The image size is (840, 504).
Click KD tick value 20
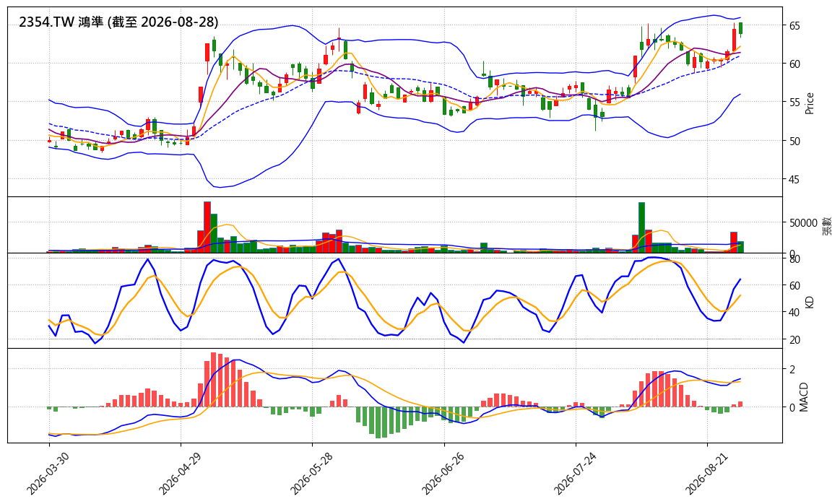[794, 340]
